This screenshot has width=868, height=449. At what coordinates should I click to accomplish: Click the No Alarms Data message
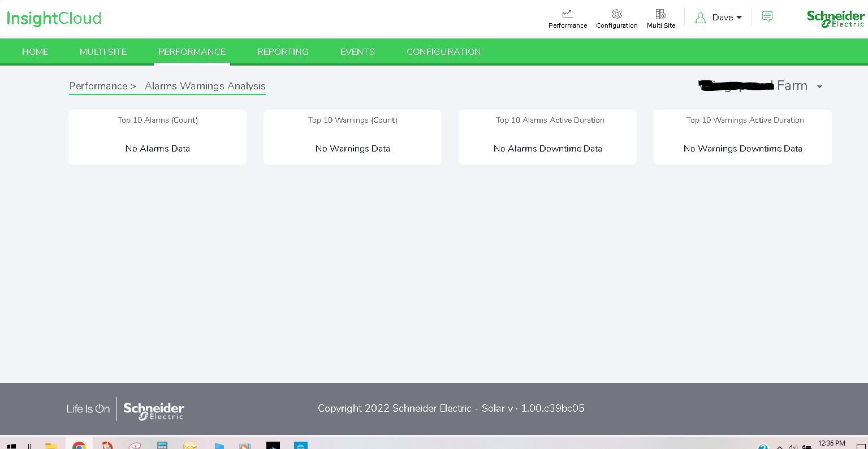(158, 149)
